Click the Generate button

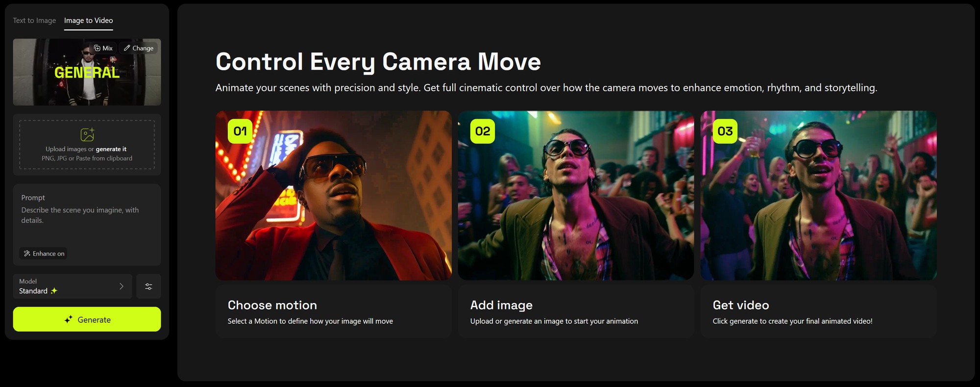(x=87, y=319)
